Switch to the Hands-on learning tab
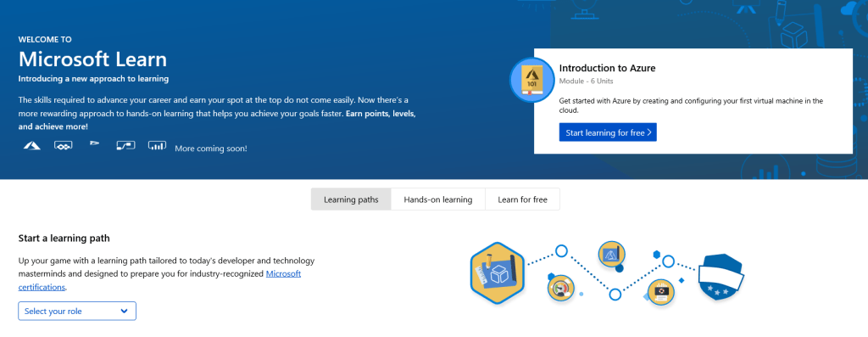The image size is (868, 337). pos(438,199)
